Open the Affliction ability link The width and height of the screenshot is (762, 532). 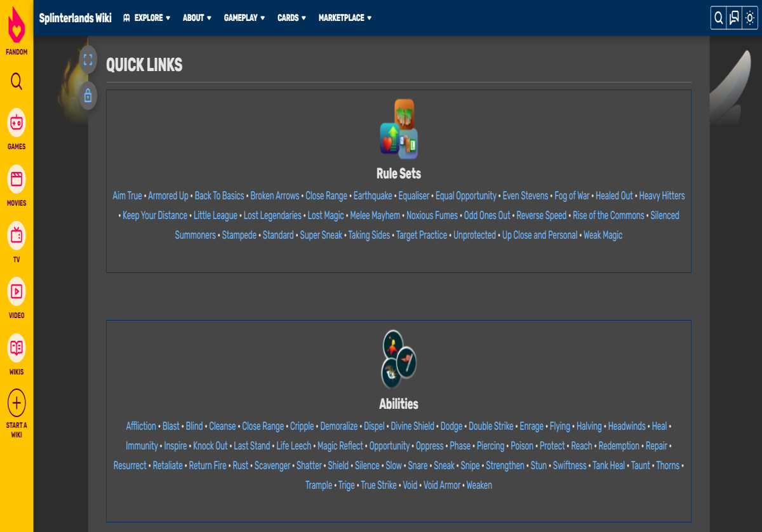pos(141,426)
